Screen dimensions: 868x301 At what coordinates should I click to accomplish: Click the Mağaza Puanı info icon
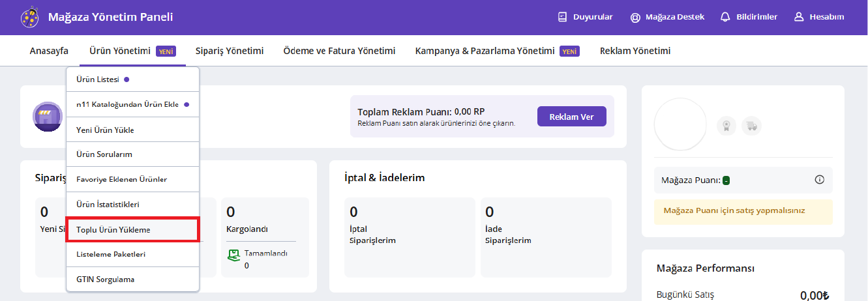click(x=820, y=180)
